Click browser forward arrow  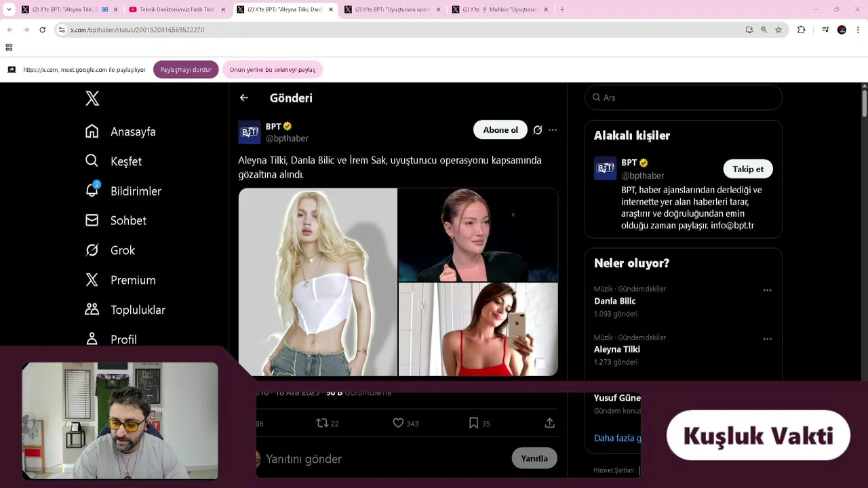(26, 30)
